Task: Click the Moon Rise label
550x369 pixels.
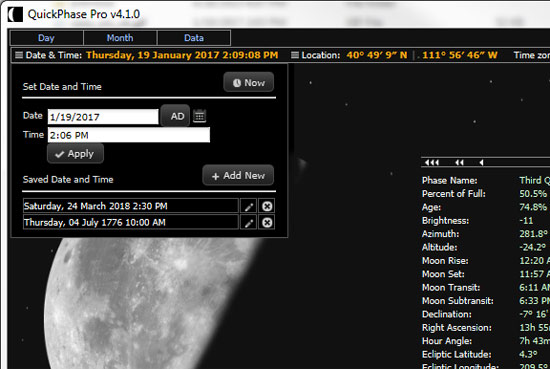Action: (x=445, y=261)
